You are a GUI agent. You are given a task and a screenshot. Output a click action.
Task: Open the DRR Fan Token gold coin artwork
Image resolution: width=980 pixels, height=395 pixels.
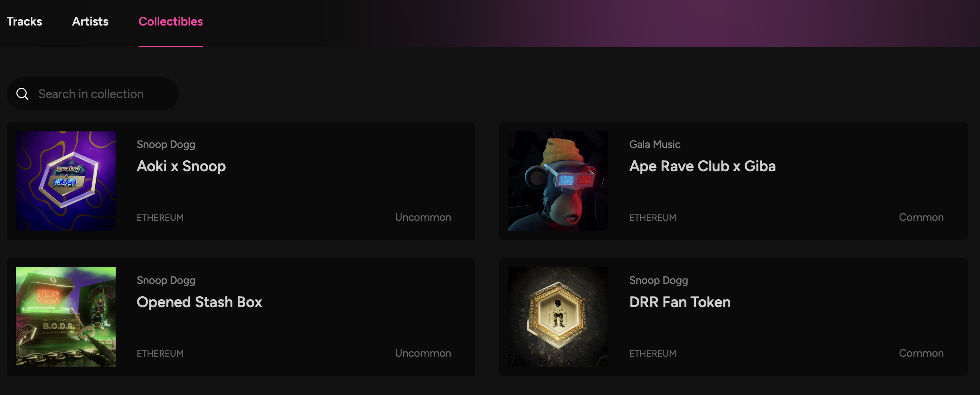click(558, 317)
